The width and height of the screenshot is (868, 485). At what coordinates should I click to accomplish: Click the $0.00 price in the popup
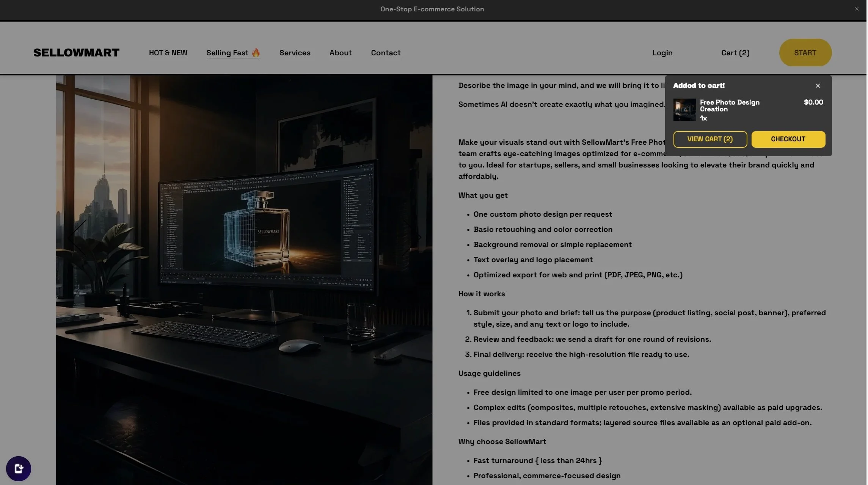(x=813, y=102)
